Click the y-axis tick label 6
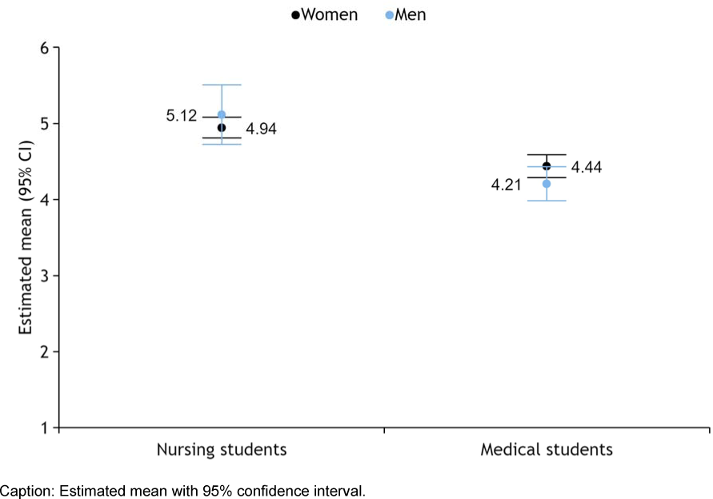This screenshot has width=713, height=499. tap(44, 48)
